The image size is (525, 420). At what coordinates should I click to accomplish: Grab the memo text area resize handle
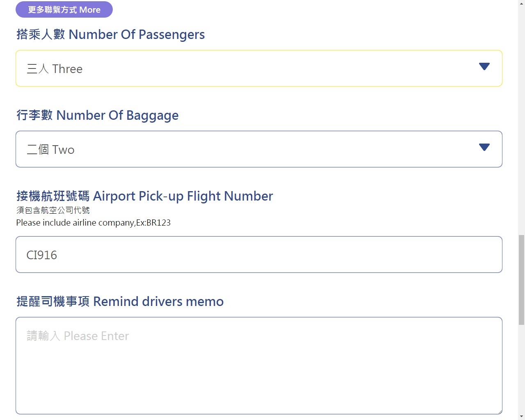click(x=500, y=412)
